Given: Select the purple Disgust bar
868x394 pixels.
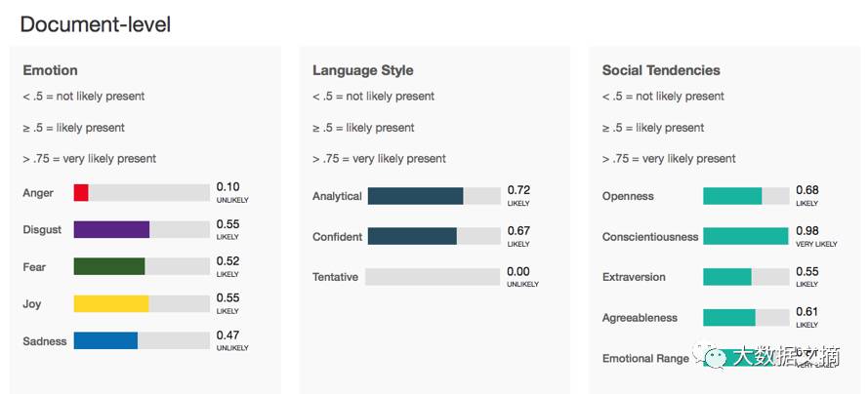Looking at the screenshot, I should tap(142, 229).
